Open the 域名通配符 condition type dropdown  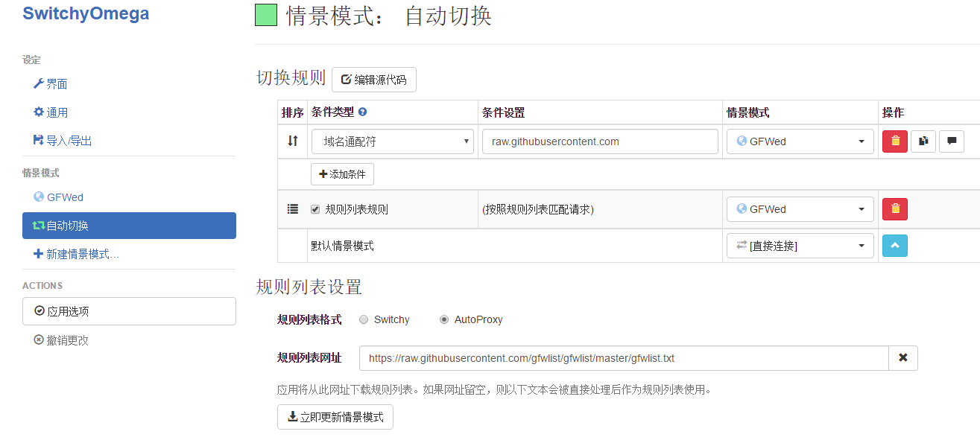pos(393,141)
